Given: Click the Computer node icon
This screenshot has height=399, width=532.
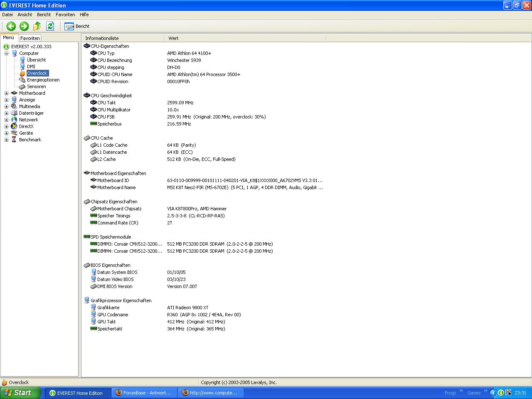Looking at the screenshot, I should point(14,53).
